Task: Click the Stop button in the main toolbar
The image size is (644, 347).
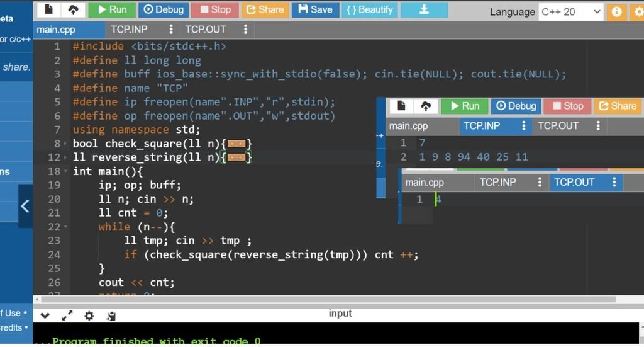Action: coord(215,9)
